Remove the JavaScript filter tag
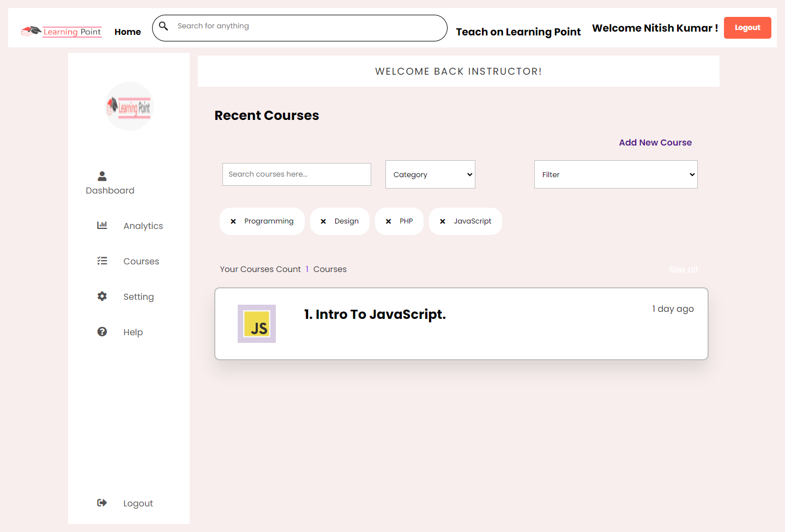The height and width of the screenshot is (532, 785). tap(442, 221)
